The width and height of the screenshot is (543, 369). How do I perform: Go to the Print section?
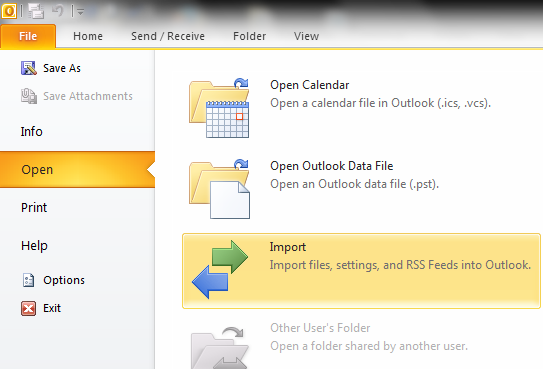pyautogui.click(x=34, y=208)
